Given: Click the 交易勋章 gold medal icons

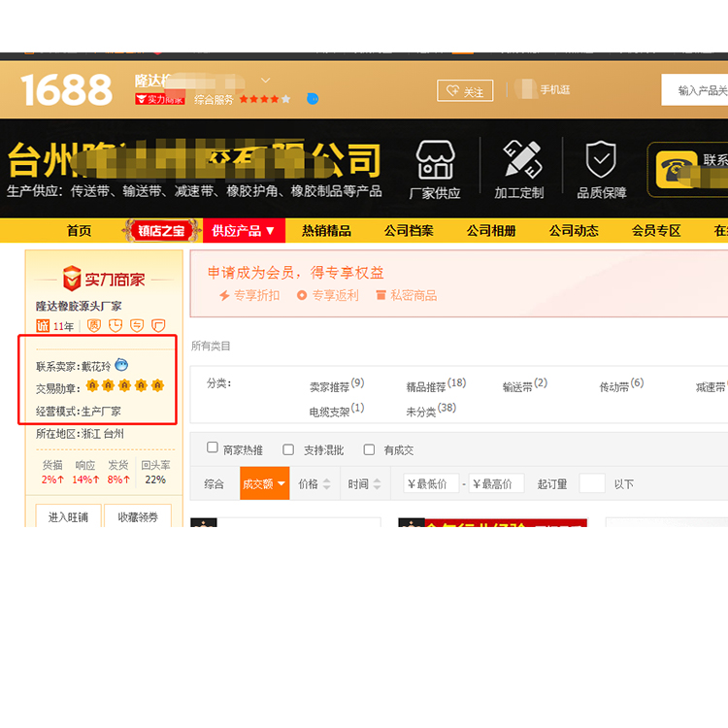Looking at the screenshot, I should pos(125,385).
